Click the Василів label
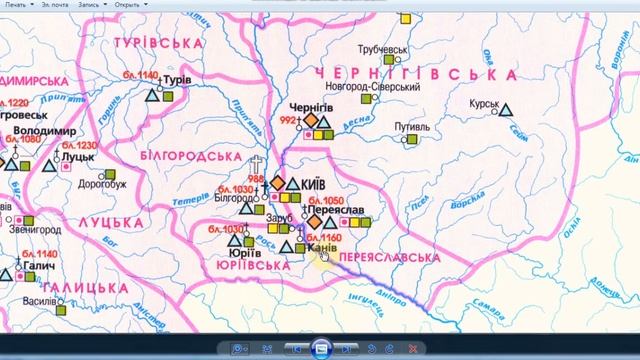640x360 pixels. [x=40, y=302]
